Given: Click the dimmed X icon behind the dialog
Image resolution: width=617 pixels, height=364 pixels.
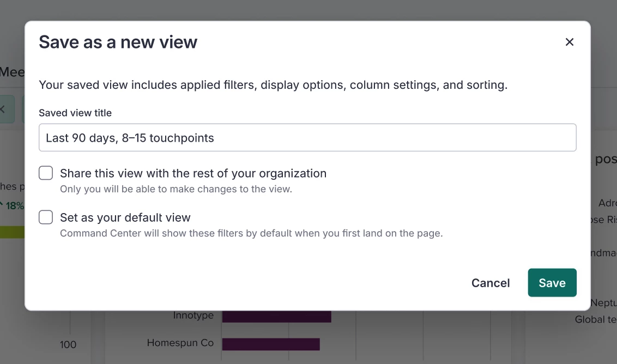Looking at the screenshot, I should pyautogui.click(x=3, y=109).
